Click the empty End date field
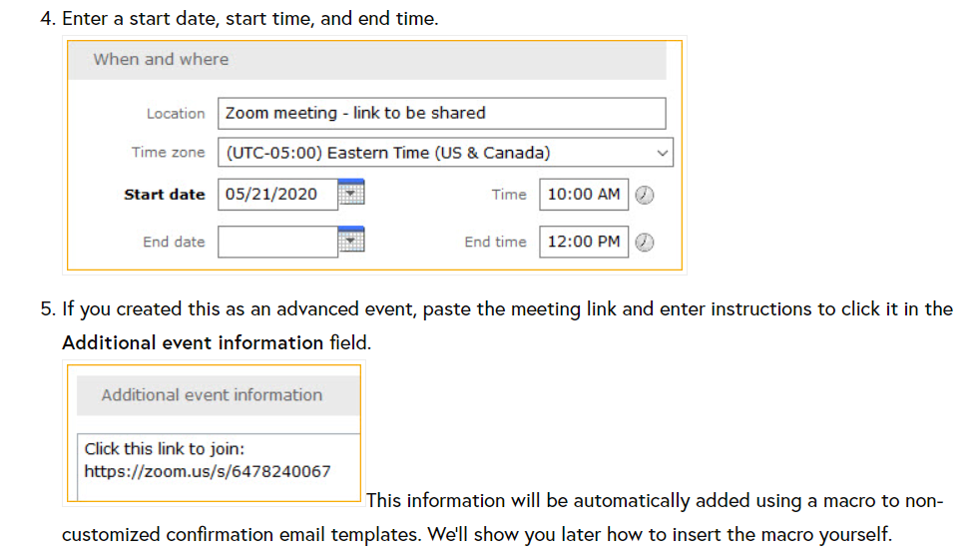The height and width of the screenshot is (560, 980). coord(278,242)
